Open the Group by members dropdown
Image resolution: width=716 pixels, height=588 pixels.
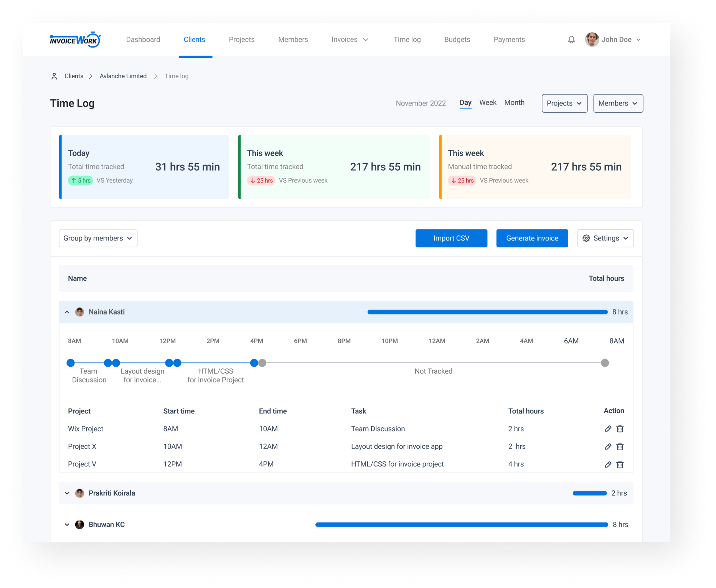[98, 238]
